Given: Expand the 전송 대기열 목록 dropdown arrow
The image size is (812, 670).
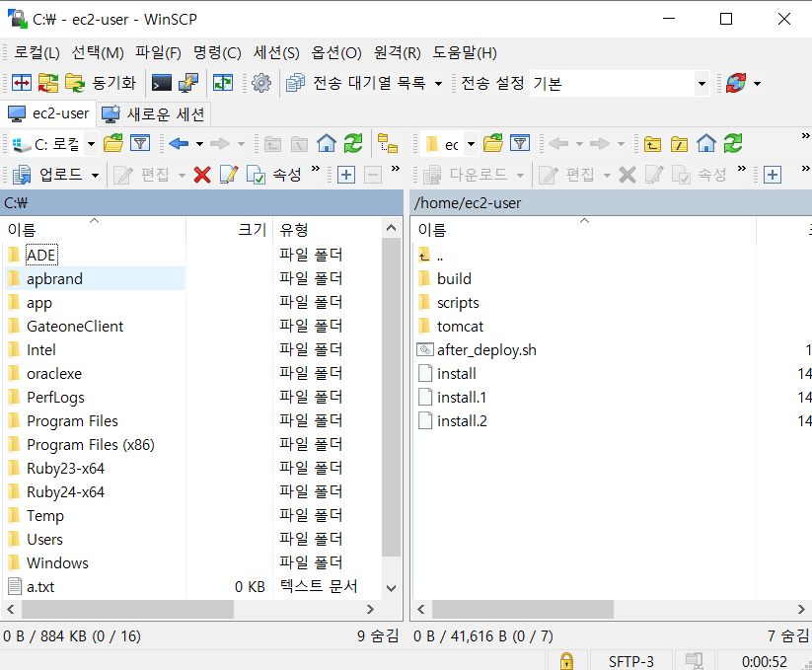Looking at the screenshot, I should 438,83.
